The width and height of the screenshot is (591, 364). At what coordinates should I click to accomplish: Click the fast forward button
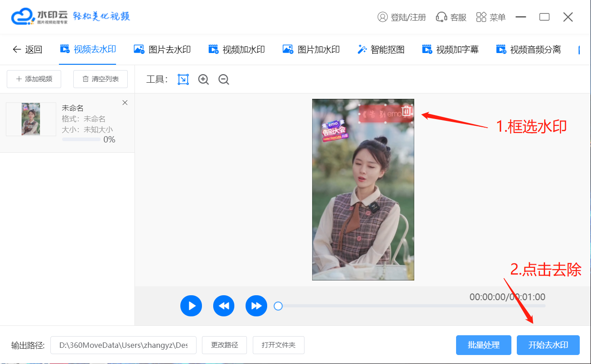point(256,306)
